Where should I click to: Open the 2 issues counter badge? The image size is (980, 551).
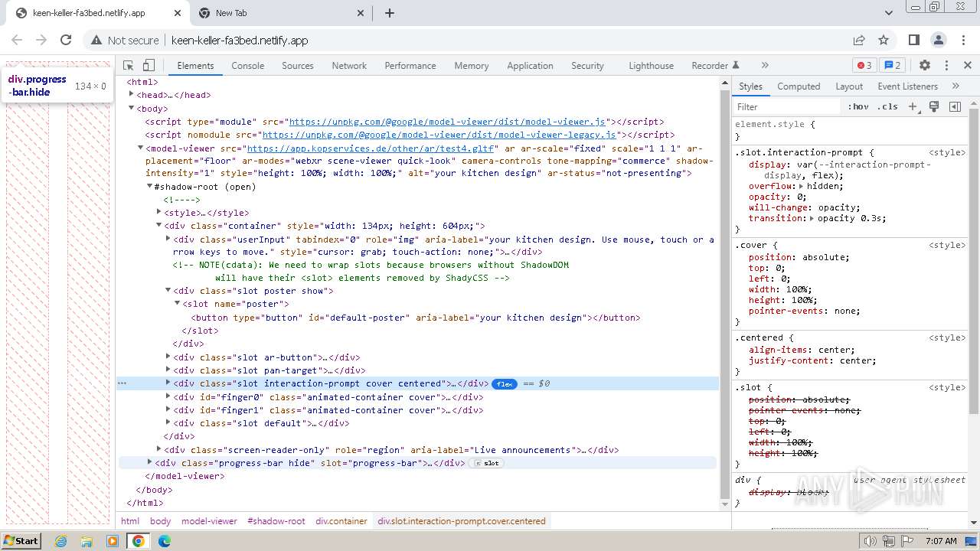coord(891,66)
